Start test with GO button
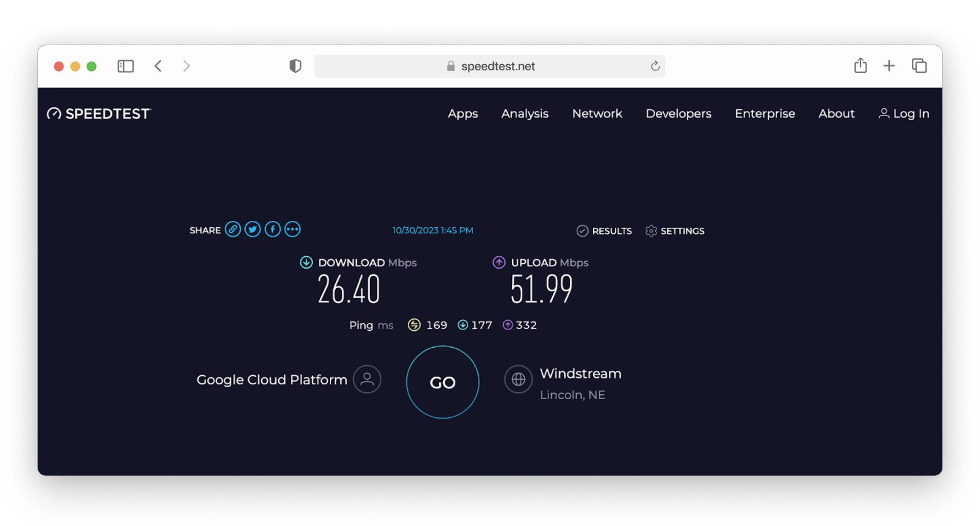 [443, 382]
